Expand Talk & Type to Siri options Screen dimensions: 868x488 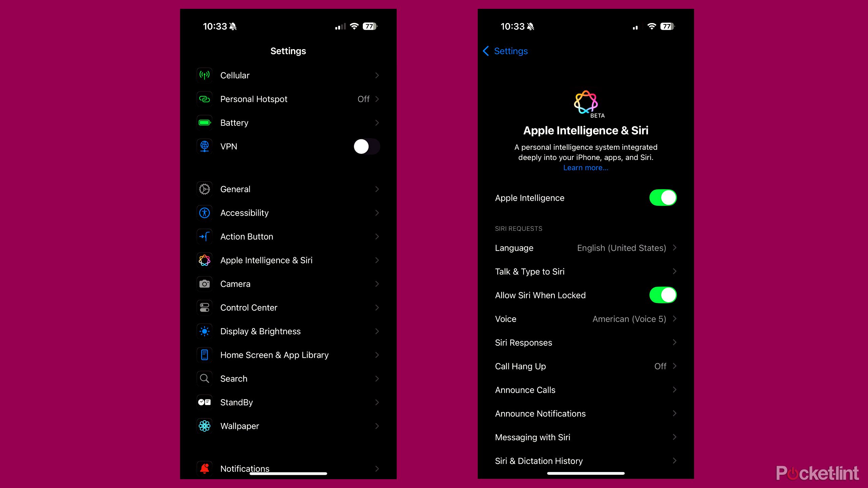[586, 272]
